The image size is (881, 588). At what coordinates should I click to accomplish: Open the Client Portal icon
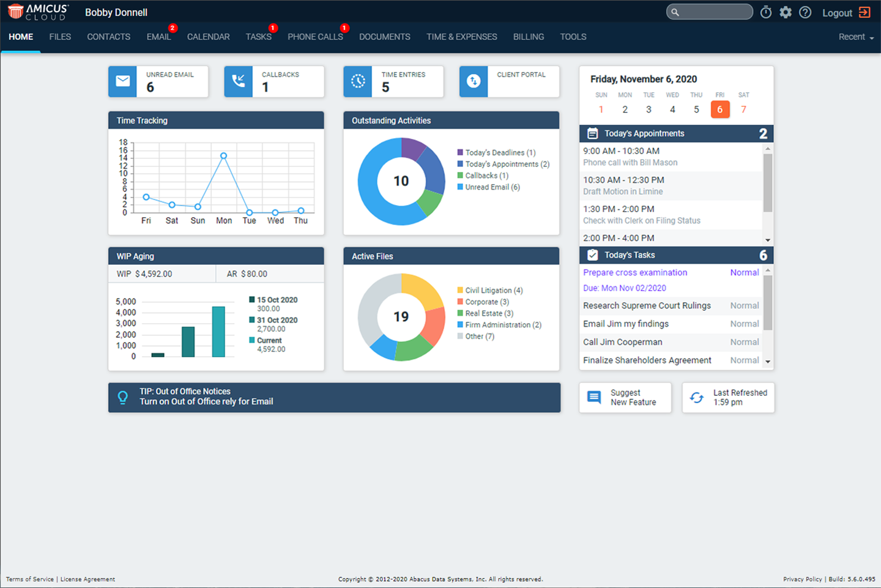474,81
